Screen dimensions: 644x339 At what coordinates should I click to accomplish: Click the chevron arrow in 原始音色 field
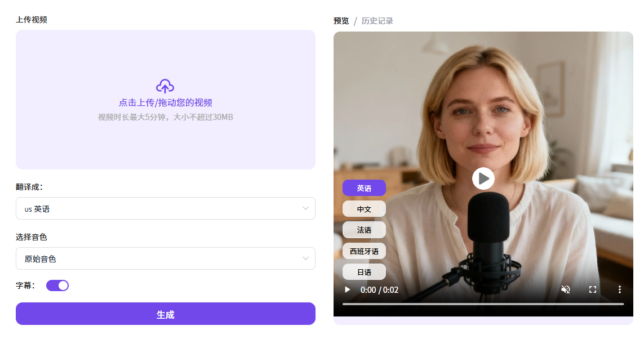click(305, 258)
